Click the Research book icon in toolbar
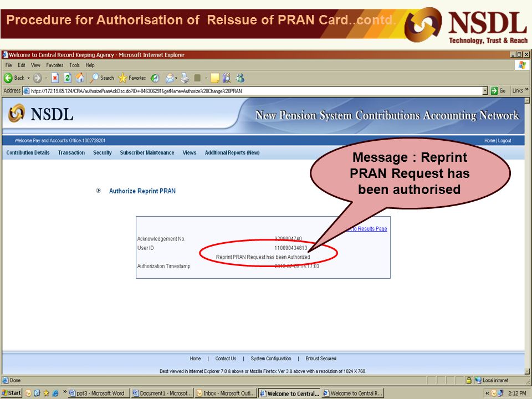The height and width of the screenshot is (399, 532). coord(227,78)
